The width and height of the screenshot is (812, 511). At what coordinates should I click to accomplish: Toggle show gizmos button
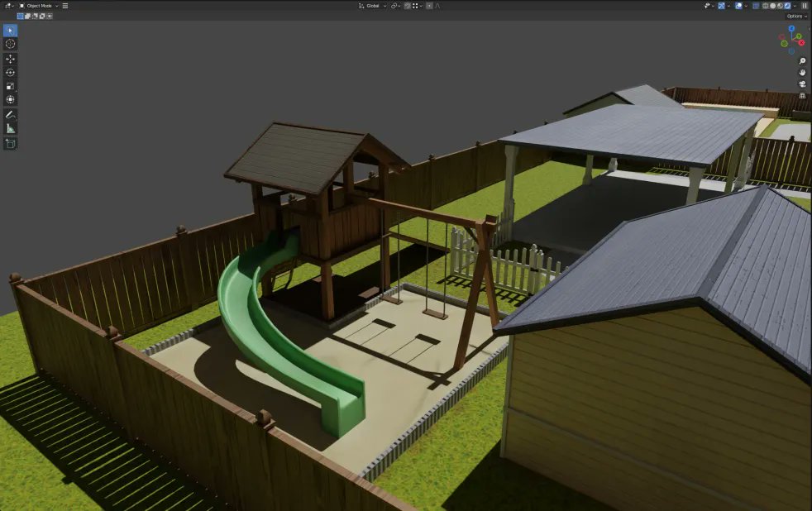point(721,6)
